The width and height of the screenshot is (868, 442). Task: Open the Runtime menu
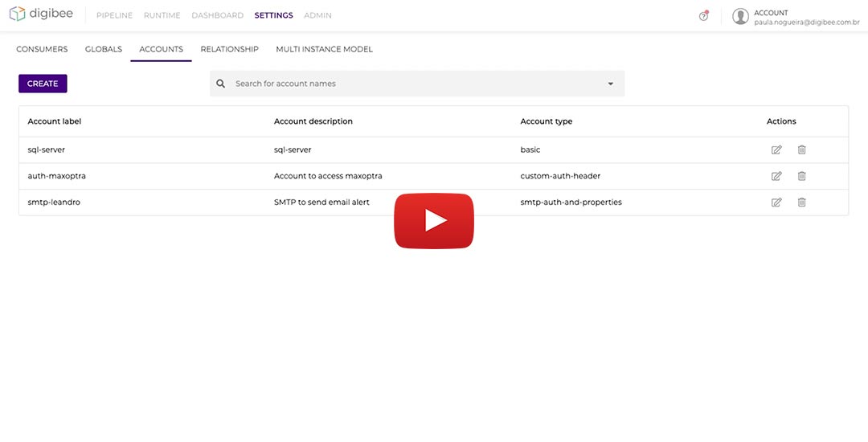click(x=162, y=15)
